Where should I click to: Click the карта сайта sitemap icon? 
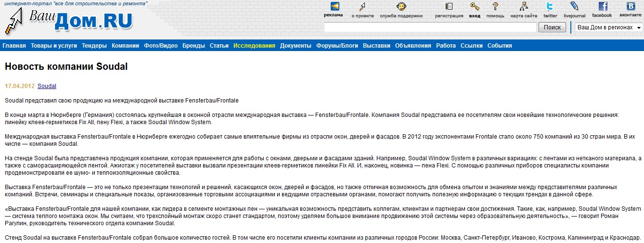pyautogui.click(x=524, y=6)
